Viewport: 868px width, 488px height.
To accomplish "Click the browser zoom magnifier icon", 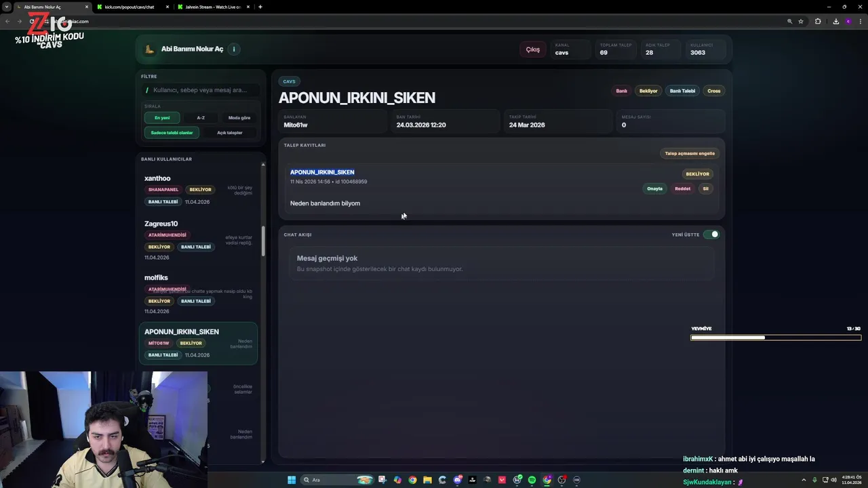I will (x=789, y=21).
